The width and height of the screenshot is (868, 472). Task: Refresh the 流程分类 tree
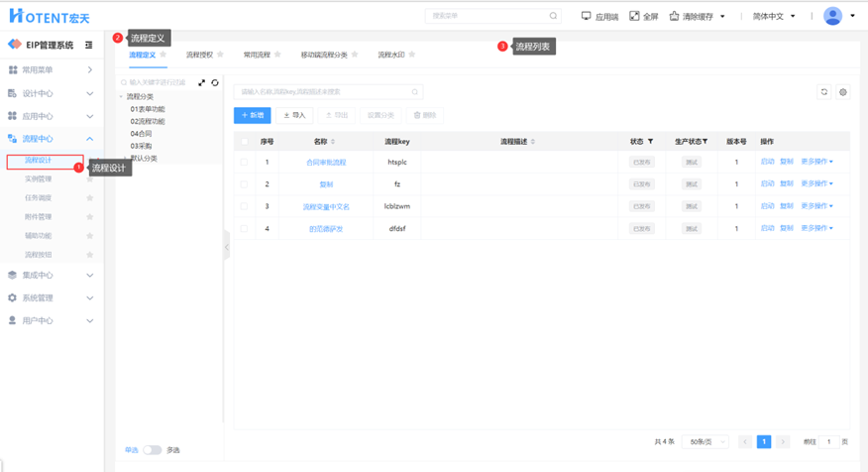tap(215, 82)
